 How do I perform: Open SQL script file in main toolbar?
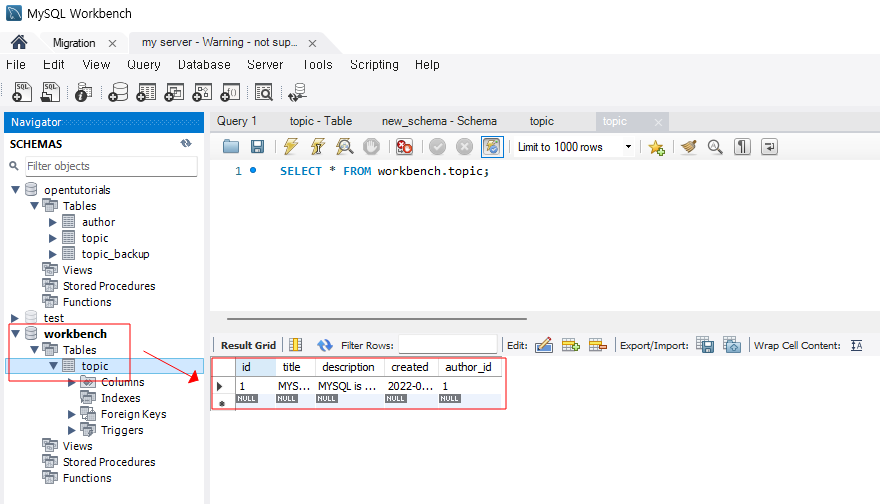pyautogui.click(x=50, y=92)
